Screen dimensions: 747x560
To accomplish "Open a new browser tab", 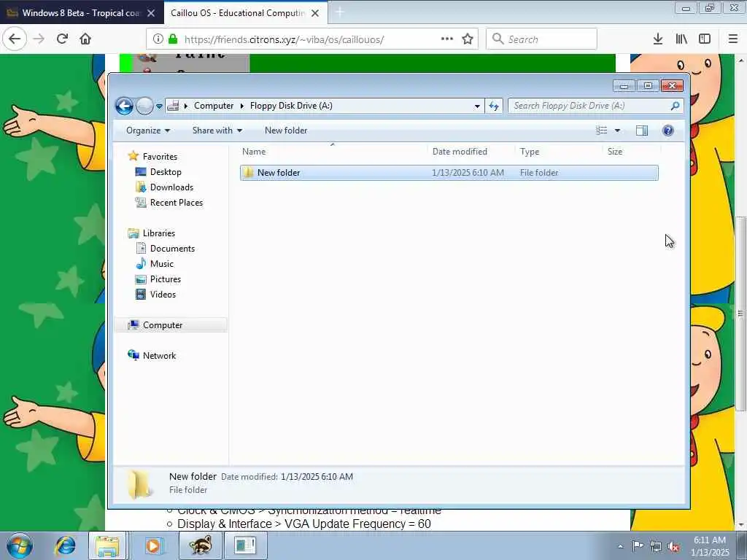I will pos(340,12).
